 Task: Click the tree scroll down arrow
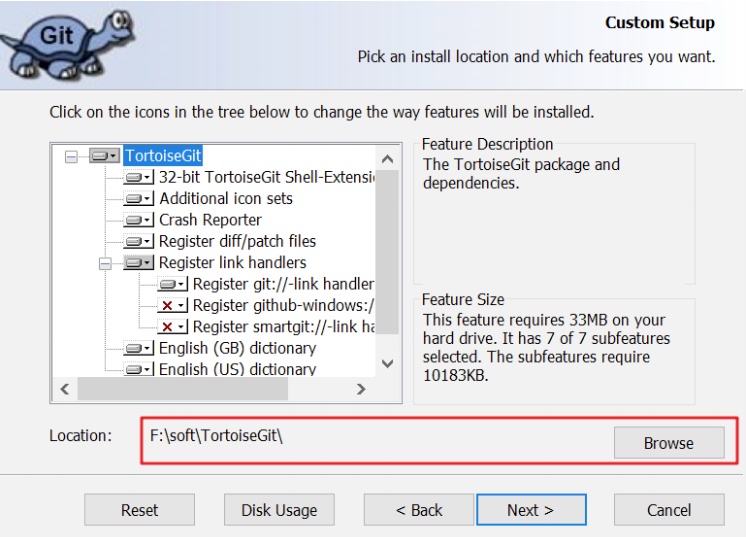coord(388,364)
